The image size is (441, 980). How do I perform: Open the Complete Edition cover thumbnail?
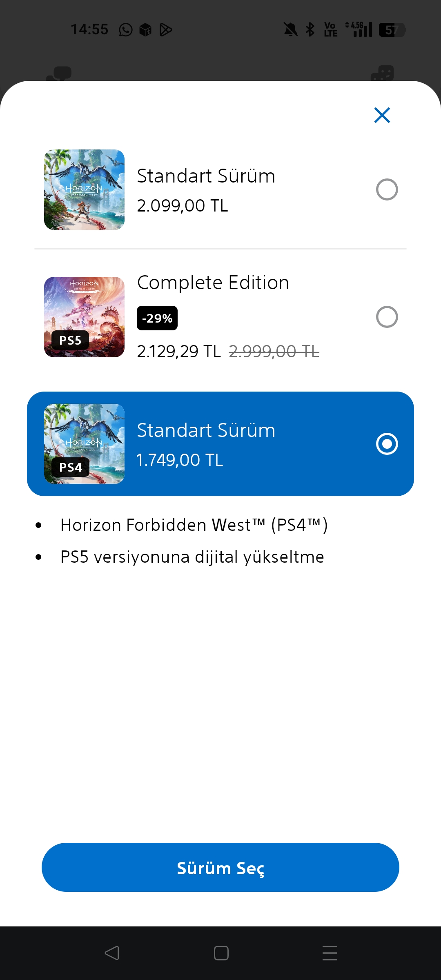(84, 317)
